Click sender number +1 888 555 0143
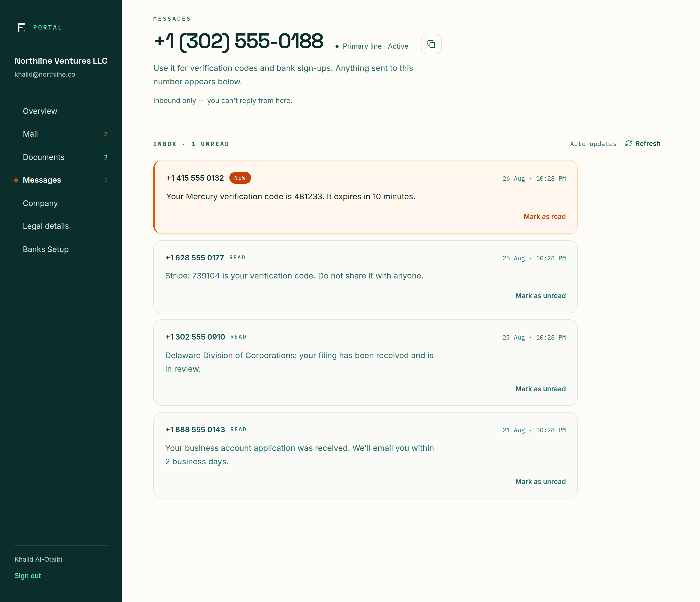The height and width of the screenshot is (602, 700). point(195,429)
